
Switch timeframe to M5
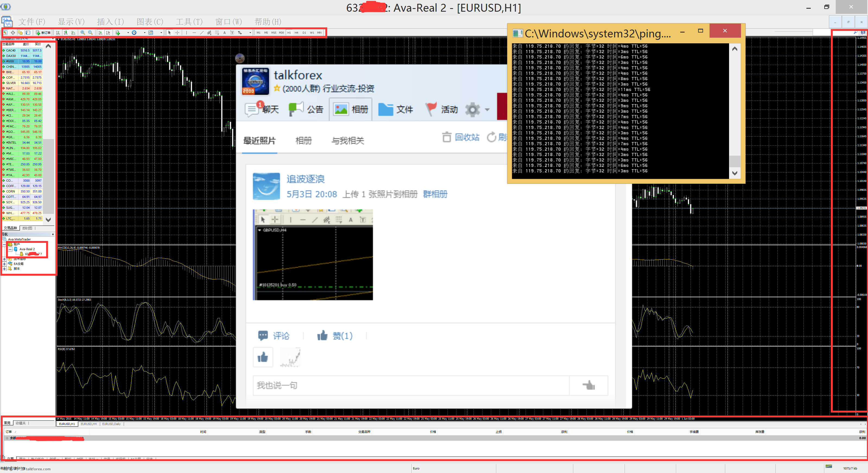[x=266, y=33]
